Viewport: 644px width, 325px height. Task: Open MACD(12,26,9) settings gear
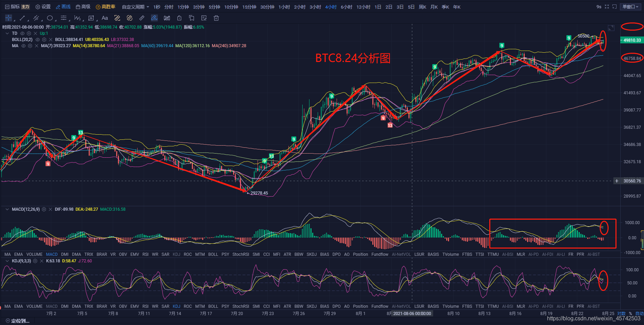(44, 209)
